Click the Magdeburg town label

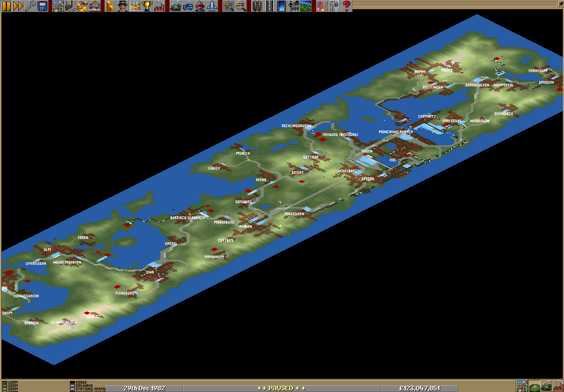coord(224,222)
